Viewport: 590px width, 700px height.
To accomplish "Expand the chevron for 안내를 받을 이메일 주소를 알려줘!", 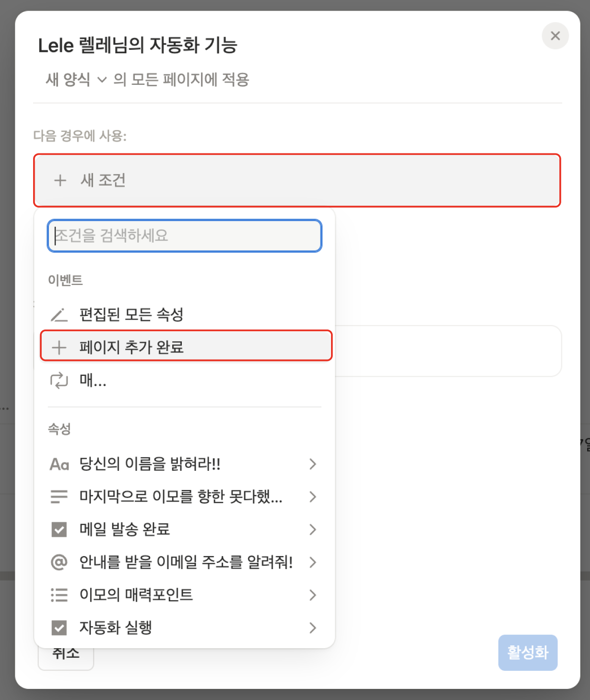I will pyautogui.click(x=313, y=562).
